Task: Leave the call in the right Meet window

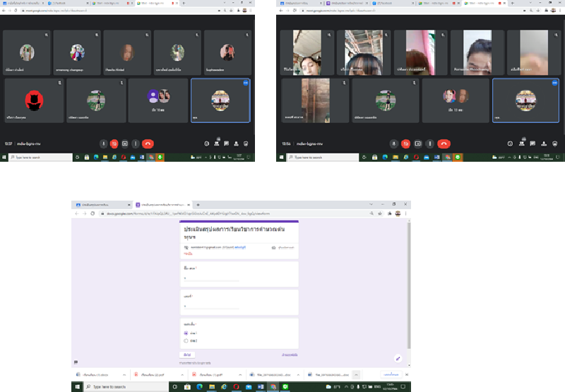Action: click(444, 143)
